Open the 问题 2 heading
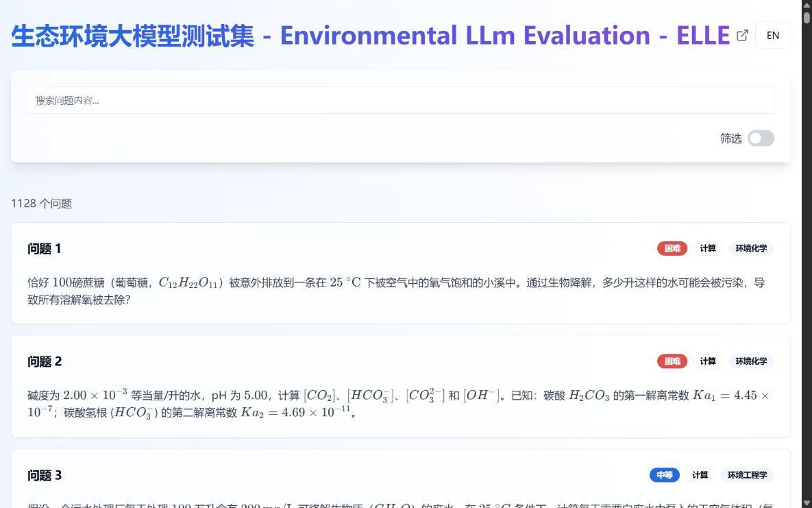The height and width of the screenshot is (508, 812). [x=45, y=362]
